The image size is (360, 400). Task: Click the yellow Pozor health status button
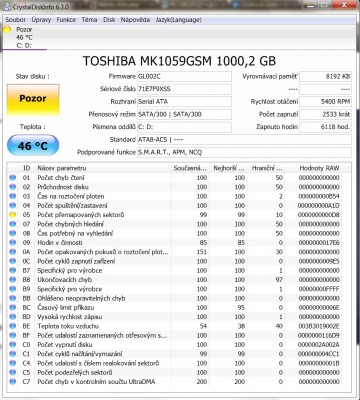pyautogui.click(x=33, y=99)
